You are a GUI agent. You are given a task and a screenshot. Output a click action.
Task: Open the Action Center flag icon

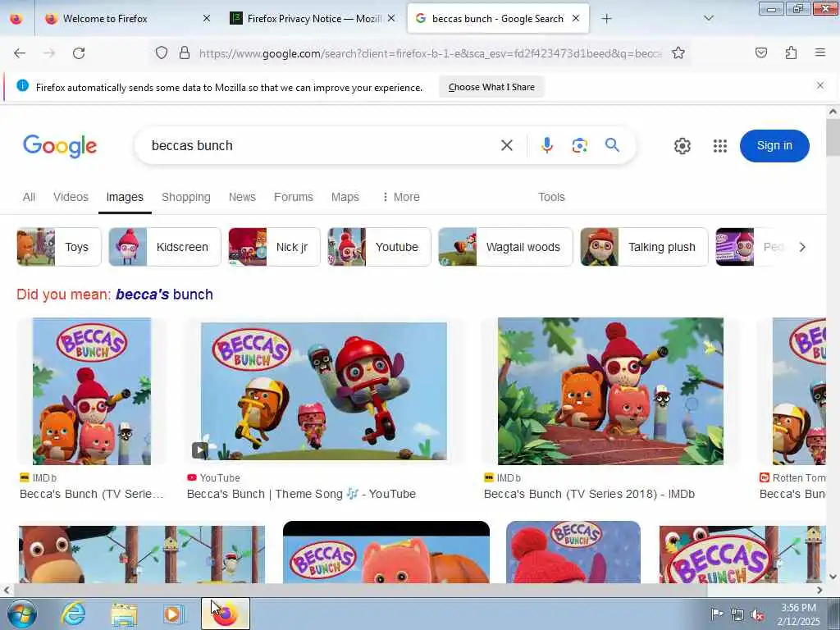[x=717, y=614]
